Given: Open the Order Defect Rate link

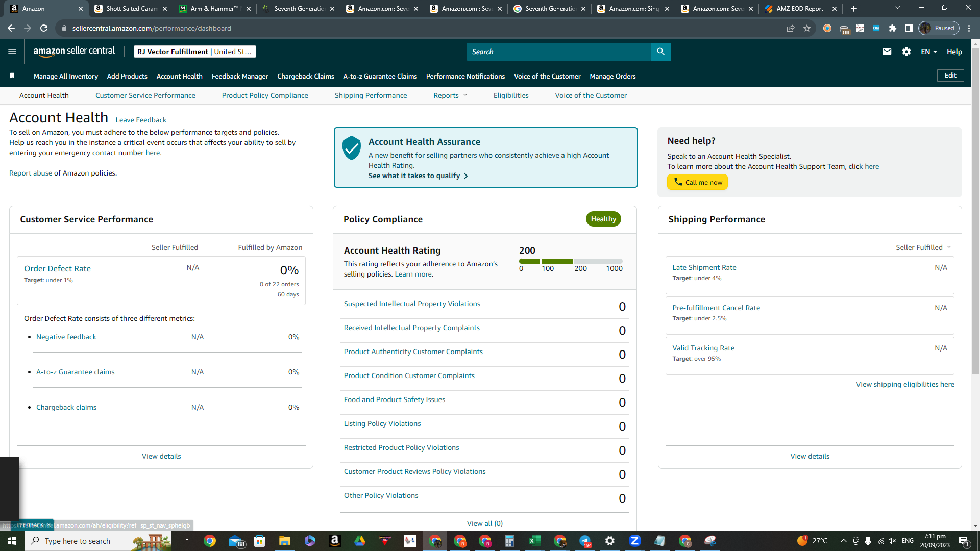Looking at the screenshot, I should point(57,268).
